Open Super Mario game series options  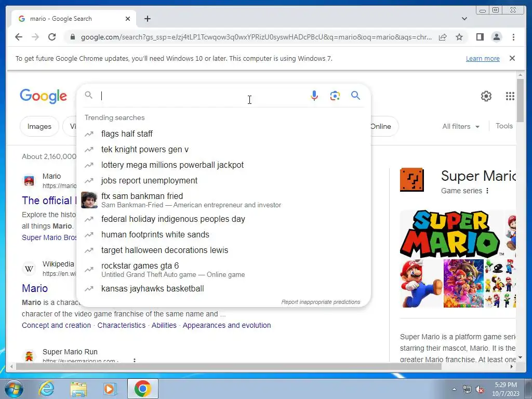[x=487, y=191]
